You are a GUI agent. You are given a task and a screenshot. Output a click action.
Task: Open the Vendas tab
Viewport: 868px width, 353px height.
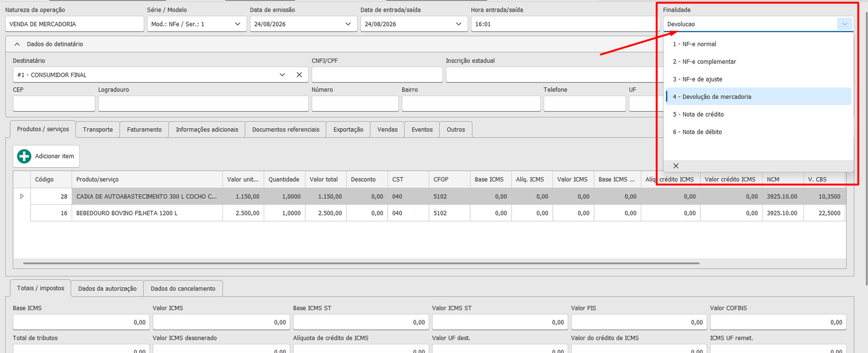(x=387, y=129)
